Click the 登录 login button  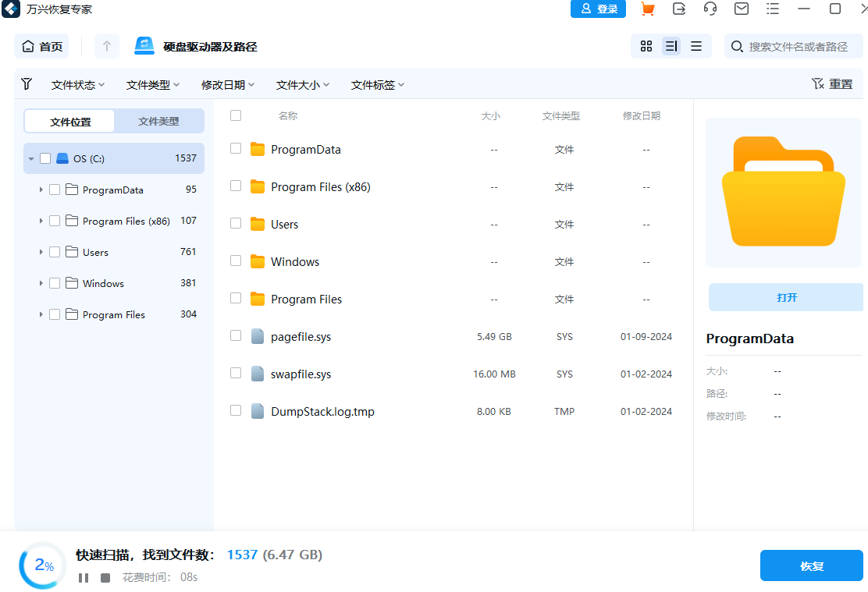coord(598,9)
